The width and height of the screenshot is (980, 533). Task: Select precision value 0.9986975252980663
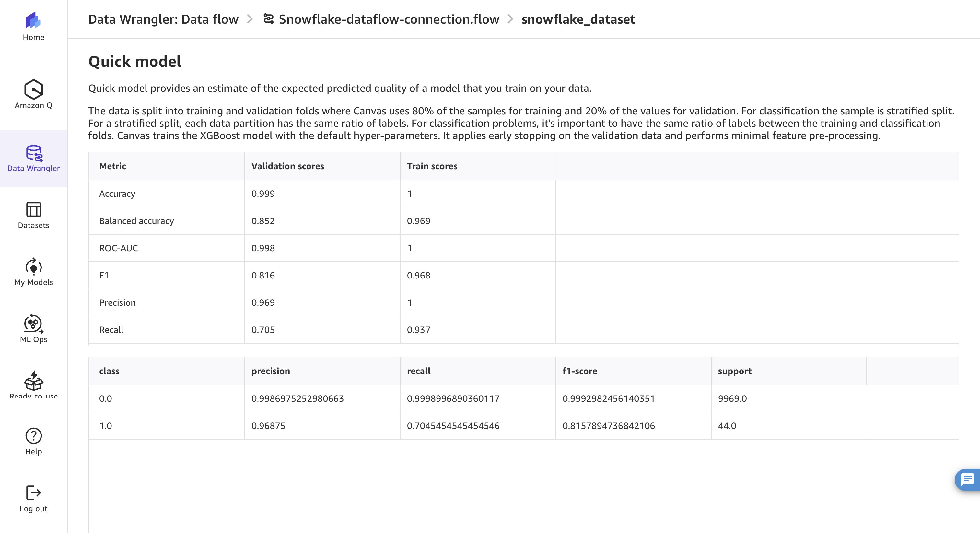pyautogui.click(x=297, y=398)
